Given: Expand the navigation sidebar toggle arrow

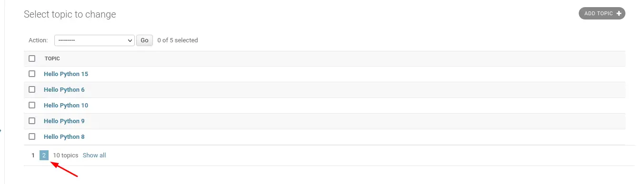Looking at the screenshot, I should (x=1, y=129).
